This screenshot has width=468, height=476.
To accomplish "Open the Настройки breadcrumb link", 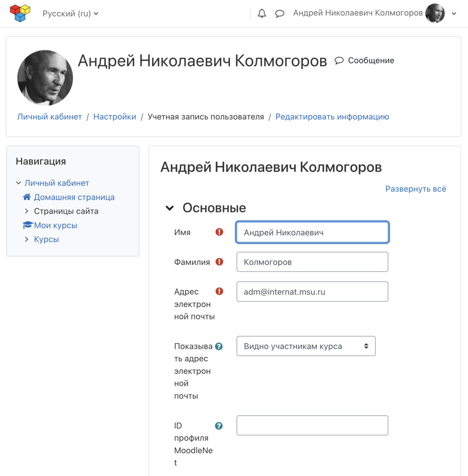I will click(115, 116).
